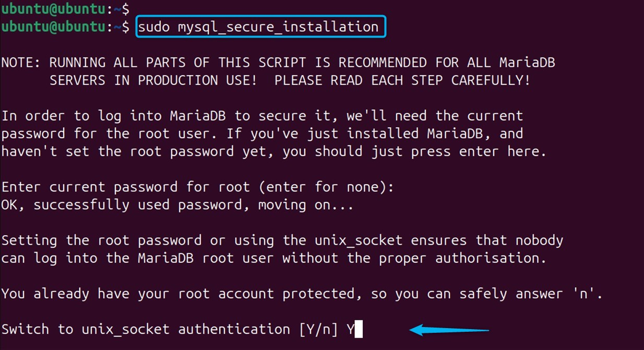The image size is (644, 350).
Task: Click the [Y/n] option text
Action: click(315, 330)
